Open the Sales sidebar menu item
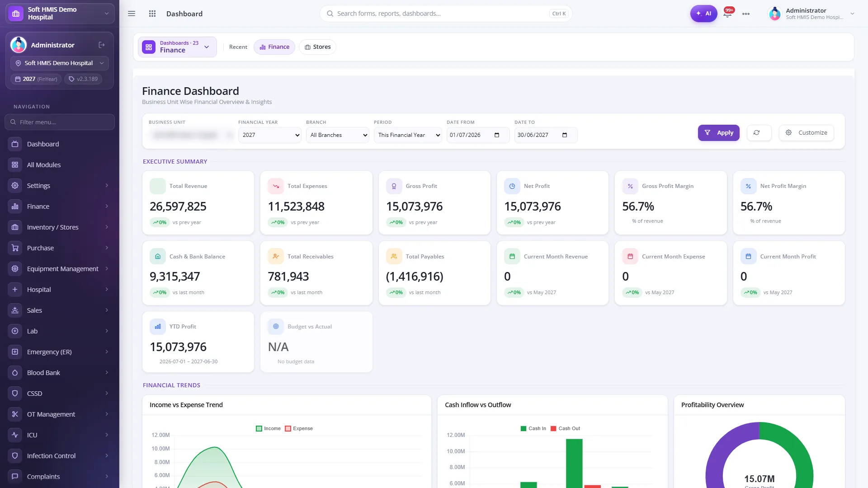The image size is (868, 488). point(60,310)
